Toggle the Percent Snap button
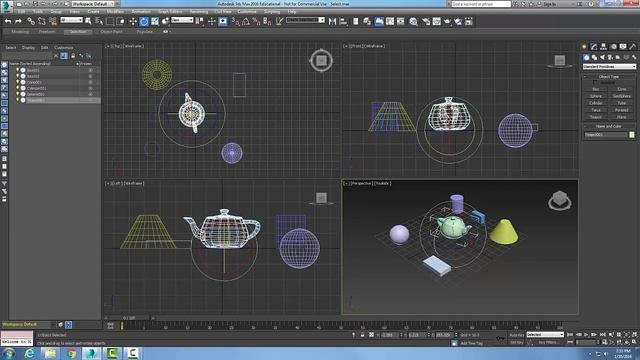640x360 pixels. 256,21
